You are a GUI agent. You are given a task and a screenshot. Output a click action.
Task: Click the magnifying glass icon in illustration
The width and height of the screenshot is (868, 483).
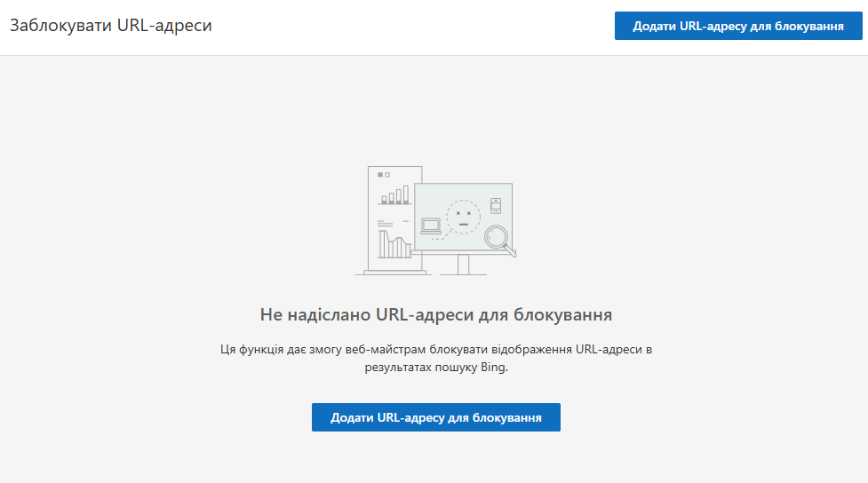click(497, 238)
